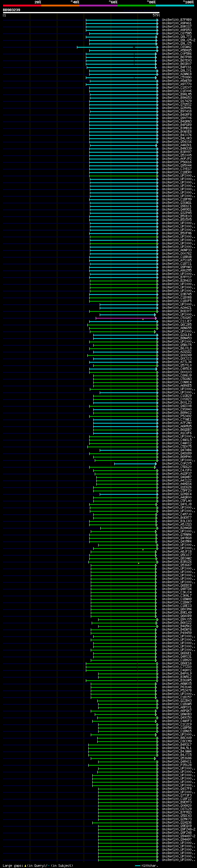
Task: Select hit label UniRef100_Q86EI6
Action: coord(177,664)
